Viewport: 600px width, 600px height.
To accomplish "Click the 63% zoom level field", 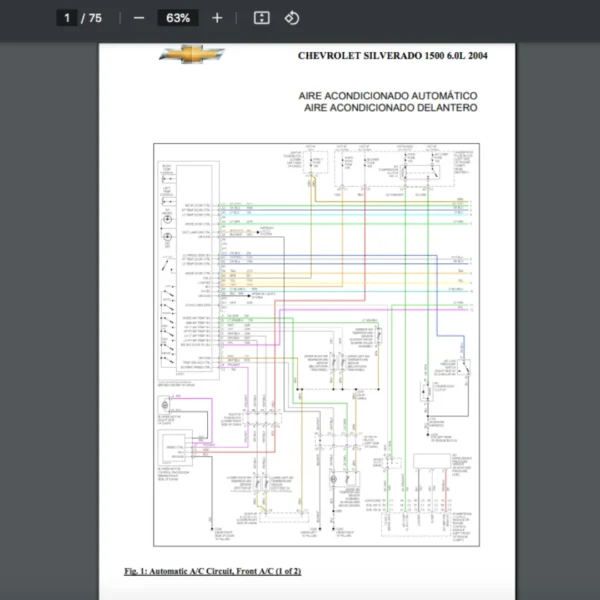I will tap(178, 18).
